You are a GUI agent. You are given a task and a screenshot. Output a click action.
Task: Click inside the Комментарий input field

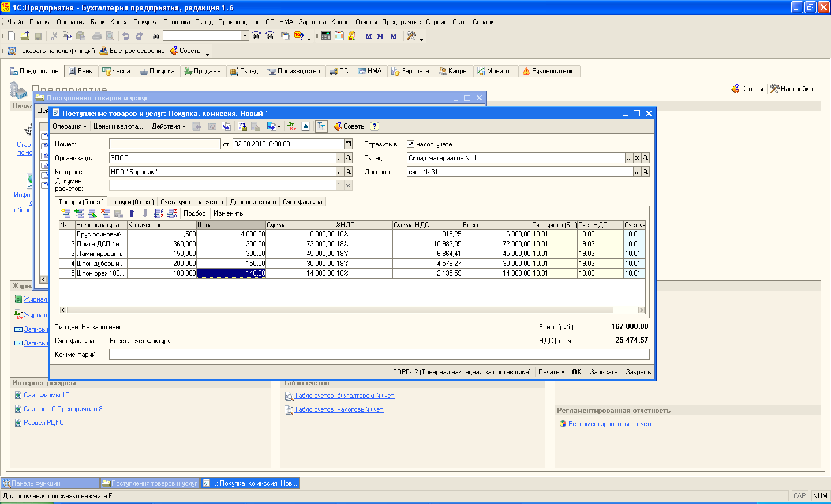[x=379, y=355]
